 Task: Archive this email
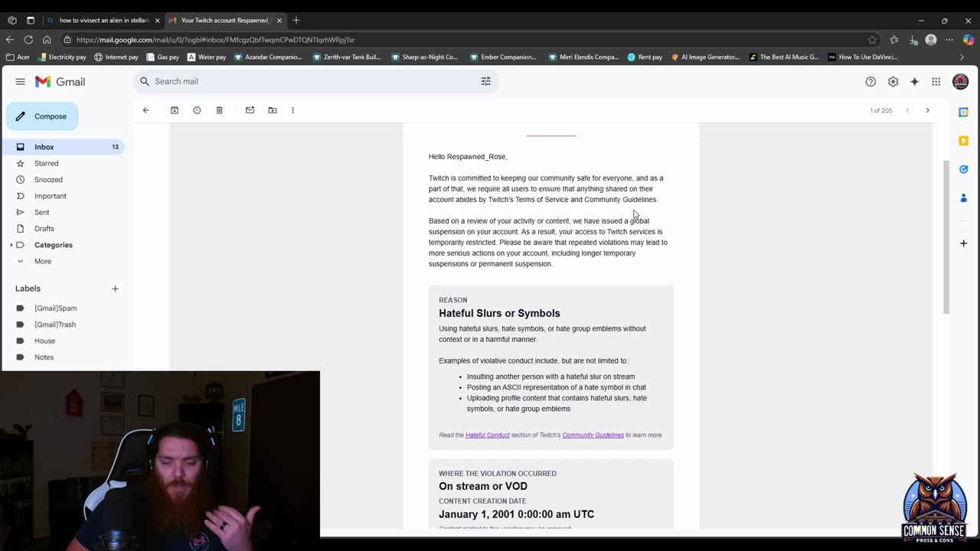[175, 110]
